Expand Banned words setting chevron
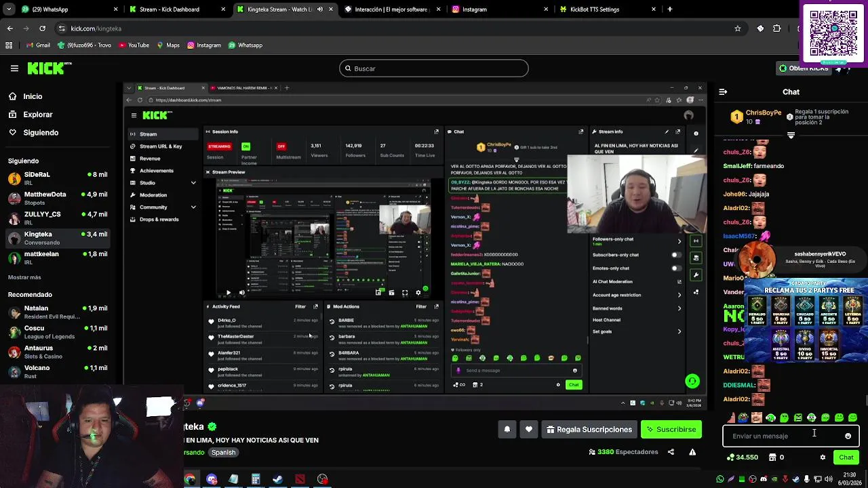Viewport: 868px width, 488px height. [x=679, y=308]
